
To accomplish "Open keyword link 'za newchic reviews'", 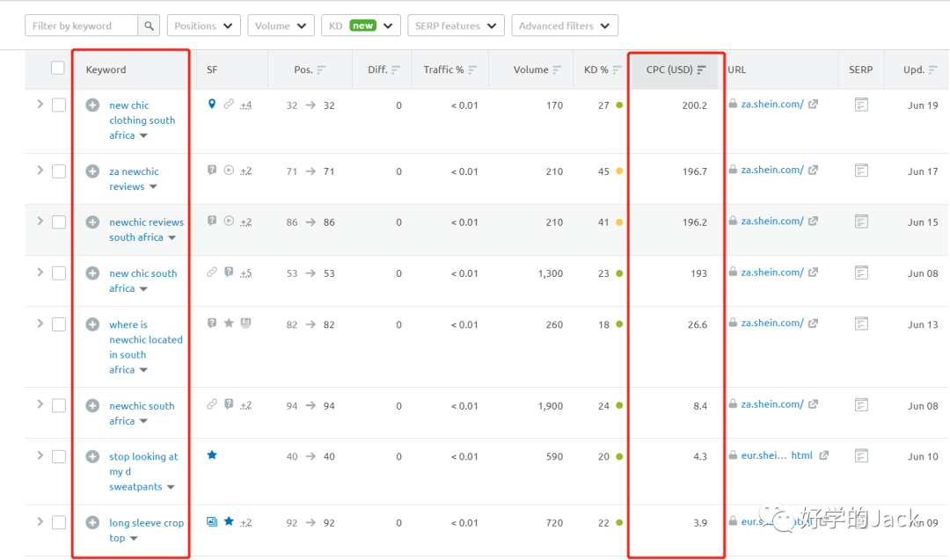I will click(134, 178).
